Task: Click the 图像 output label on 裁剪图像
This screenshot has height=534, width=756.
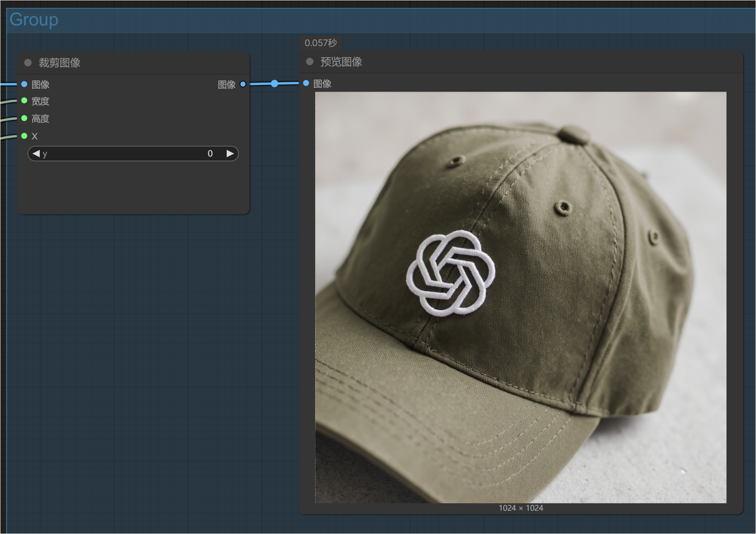Action: (227, 85)
